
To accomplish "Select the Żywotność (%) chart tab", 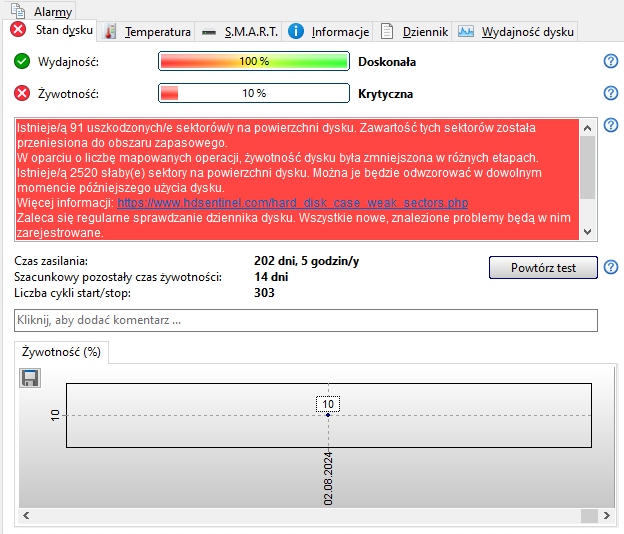I will pos(61,352).
